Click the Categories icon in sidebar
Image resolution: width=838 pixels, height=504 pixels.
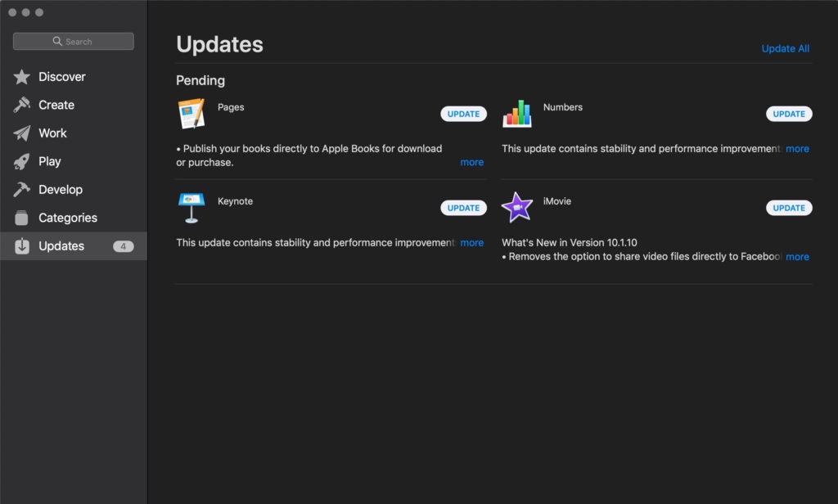tap(20, 218)
